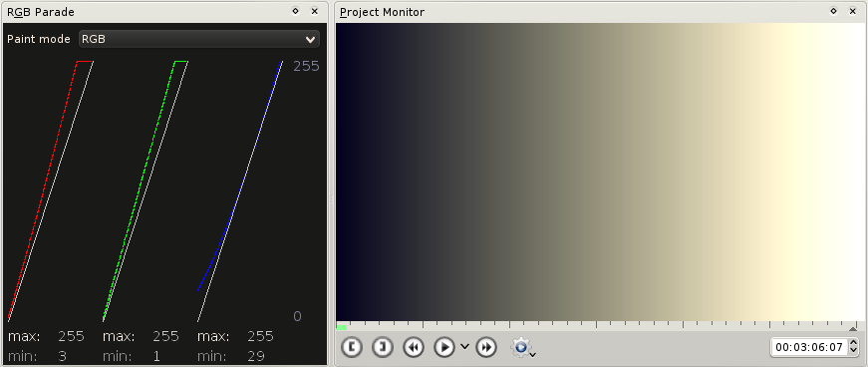The image size is (868, 367).
Task: Click the Project Monitor title label
Action: click(382, 12)
